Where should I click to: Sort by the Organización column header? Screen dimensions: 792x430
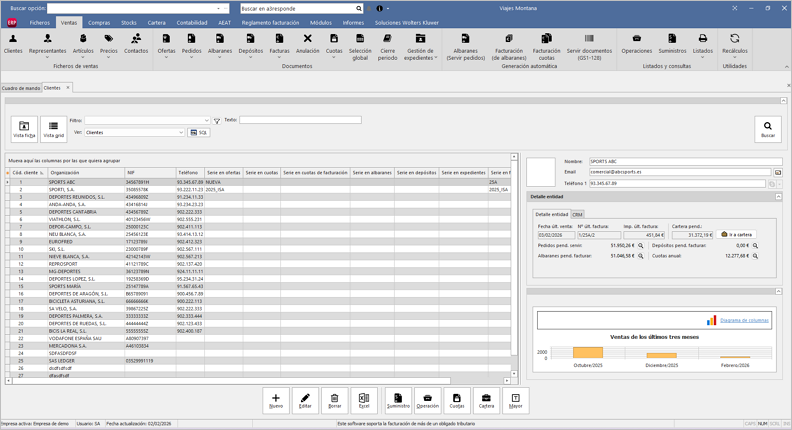pyautogui.click(x=86, y=173)
